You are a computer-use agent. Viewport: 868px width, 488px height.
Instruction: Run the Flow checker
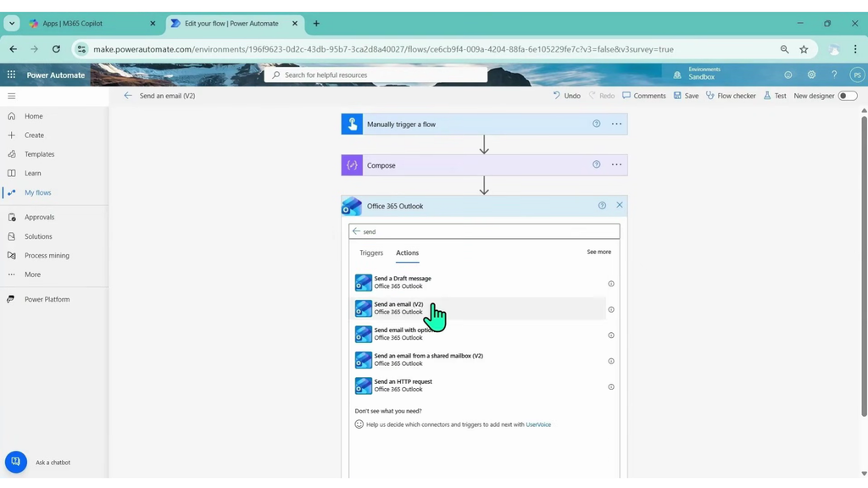click(731, 96)
